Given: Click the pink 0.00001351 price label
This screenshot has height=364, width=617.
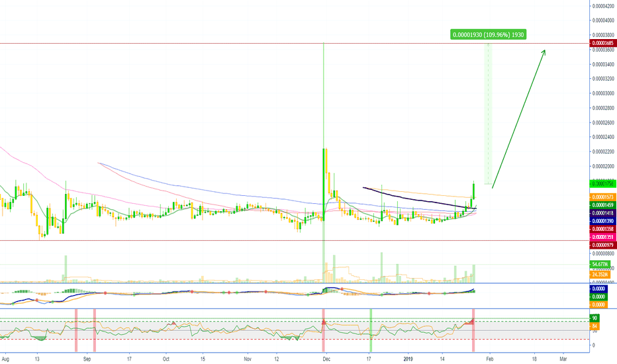Looking at the screenshot, I should pyautogui.click(x=602, y=237).
